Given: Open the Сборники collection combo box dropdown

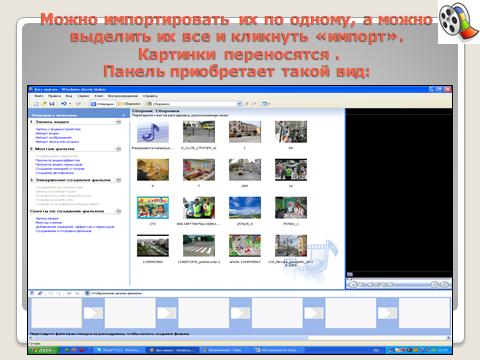Looking at the screenshot, I should (239, 104).
